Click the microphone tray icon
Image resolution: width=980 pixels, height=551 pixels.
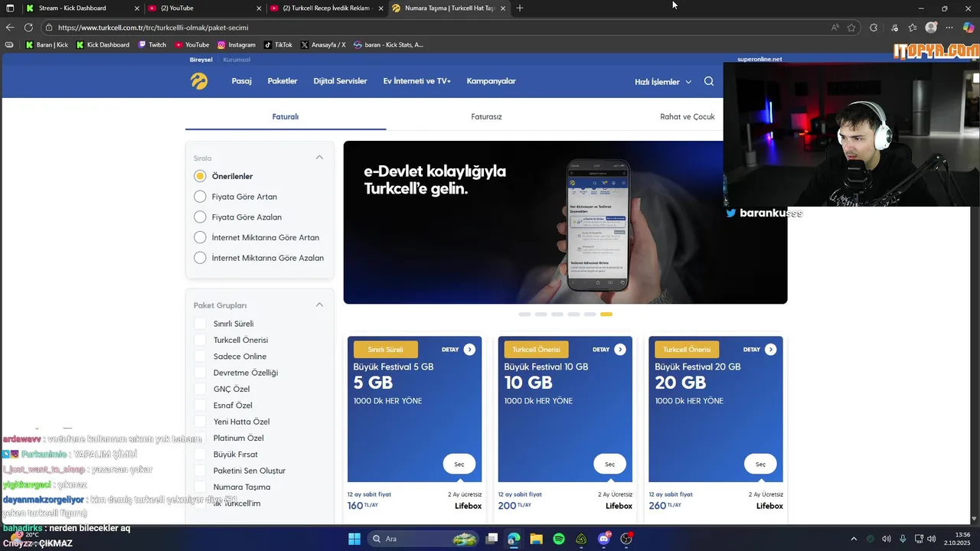(903, 539)
